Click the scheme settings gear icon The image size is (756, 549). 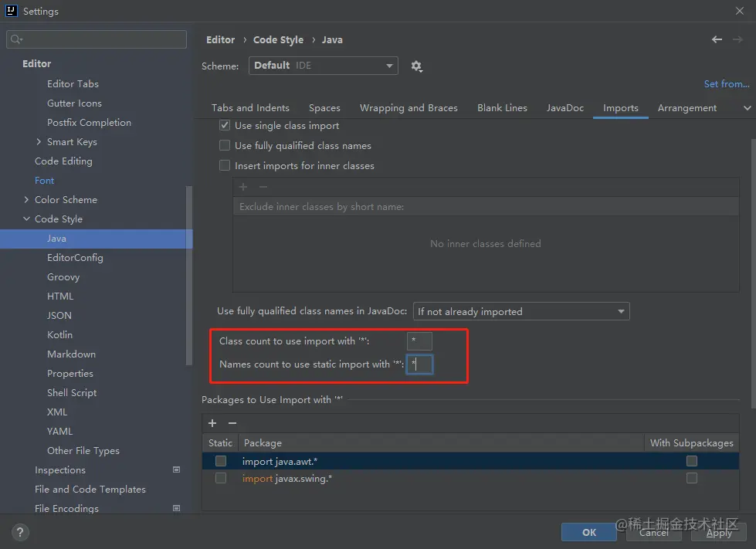tap(416, 66)
